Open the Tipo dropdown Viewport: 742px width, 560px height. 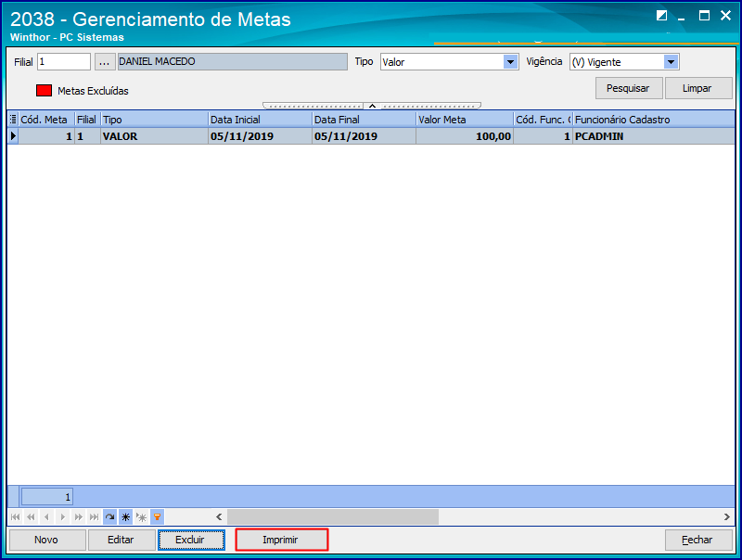click(x=510, y=62)
